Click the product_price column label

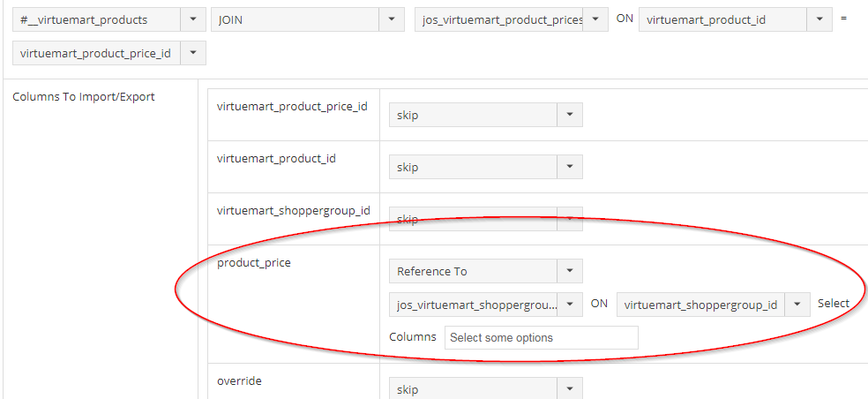click(x=253, y=263)
